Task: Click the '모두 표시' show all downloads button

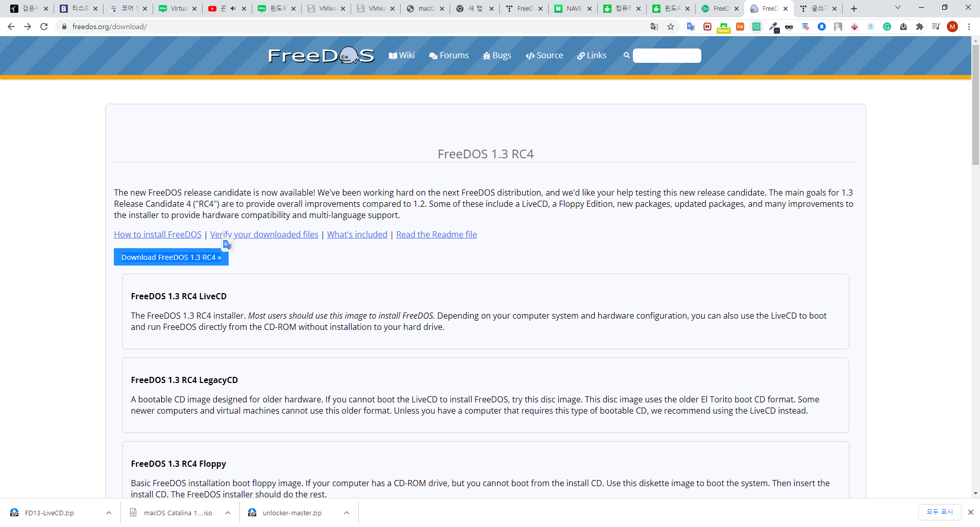Action: (940, 512)
